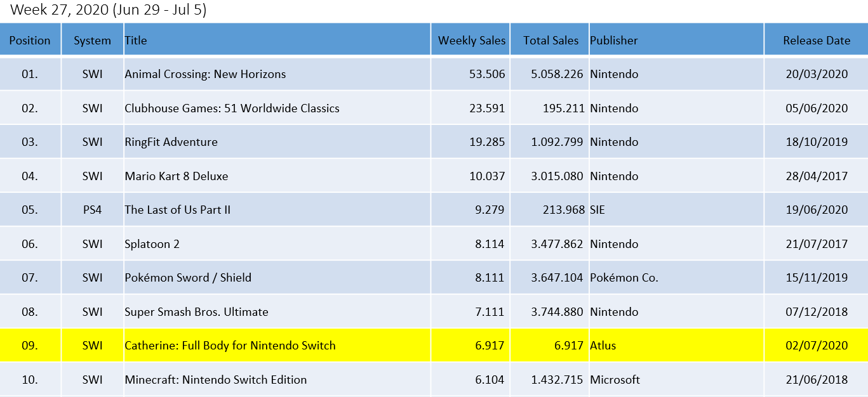The image size is (868, 397).
Task: Click release date 05/06/2020
Action: click(816, 108)
